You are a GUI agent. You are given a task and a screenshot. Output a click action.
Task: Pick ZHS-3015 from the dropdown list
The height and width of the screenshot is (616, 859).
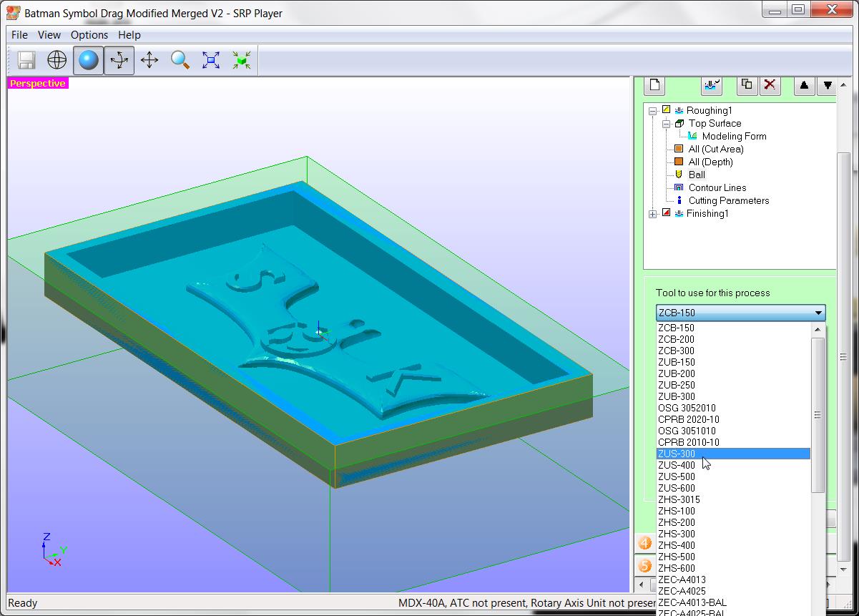point(734,499)
